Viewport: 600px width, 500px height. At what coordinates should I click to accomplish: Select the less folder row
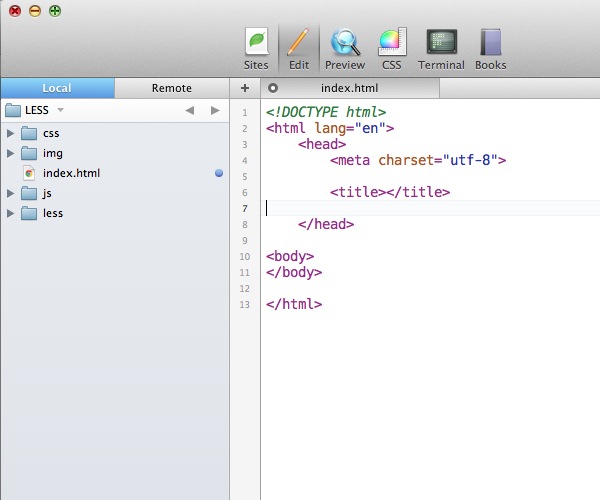tap(115, 213)
